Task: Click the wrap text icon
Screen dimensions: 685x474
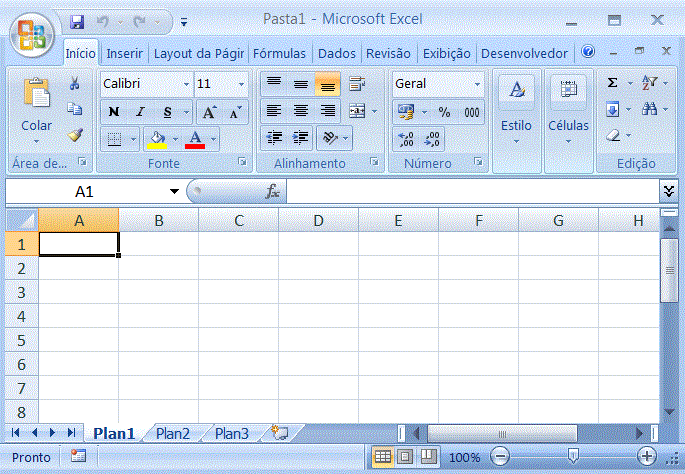Action: pyautogui.click(x=357, y=83)
